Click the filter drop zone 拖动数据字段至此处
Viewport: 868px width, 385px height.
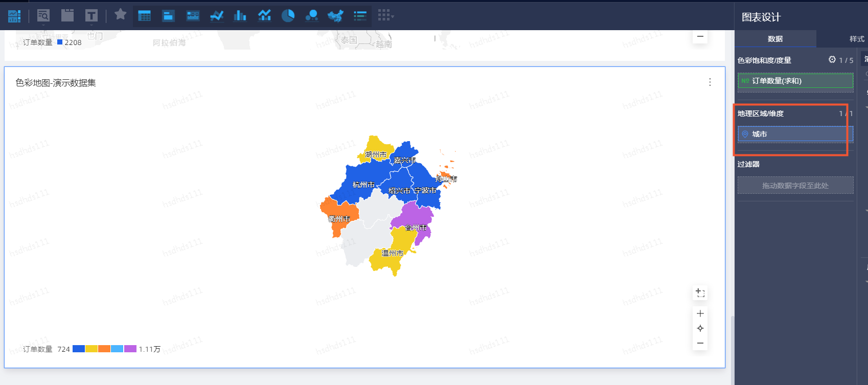[x=795, y=186]
